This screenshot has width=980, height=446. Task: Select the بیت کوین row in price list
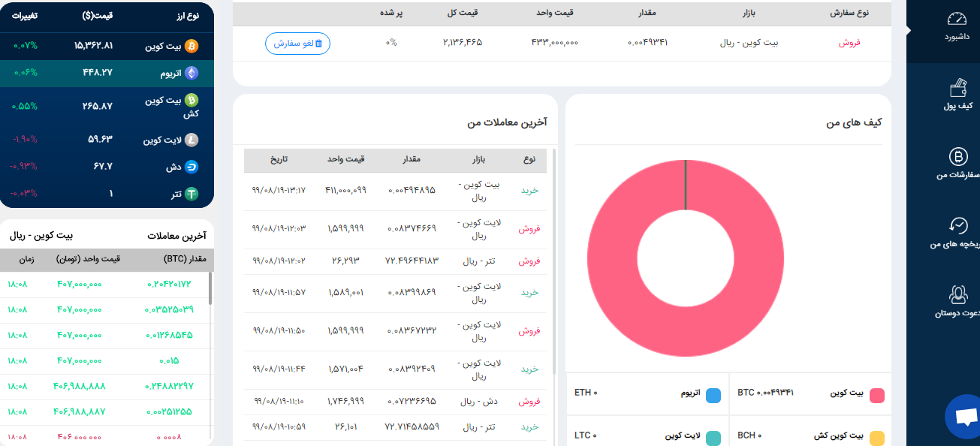click(x=107, y=46)
